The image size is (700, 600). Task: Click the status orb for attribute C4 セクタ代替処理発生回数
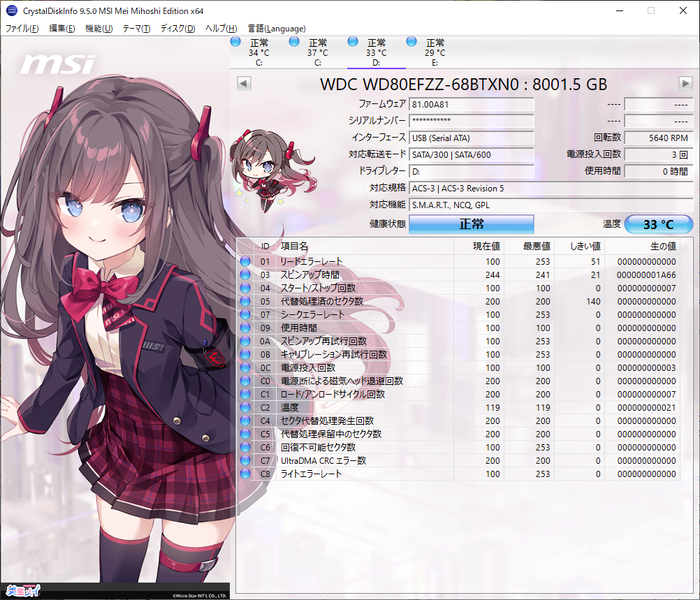pos(245,420)
